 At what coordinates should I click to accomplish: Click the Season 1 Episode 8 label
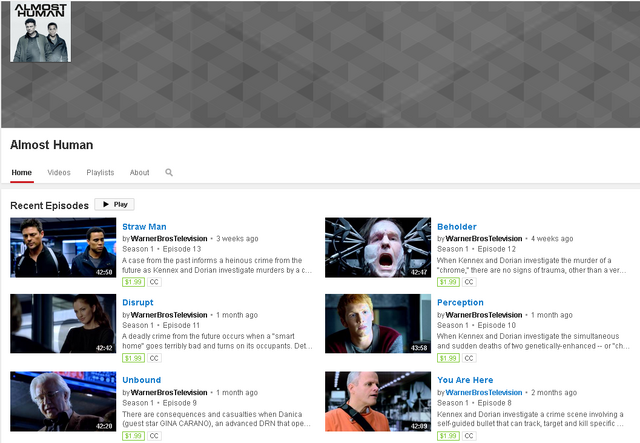click(x=474, y=403)
